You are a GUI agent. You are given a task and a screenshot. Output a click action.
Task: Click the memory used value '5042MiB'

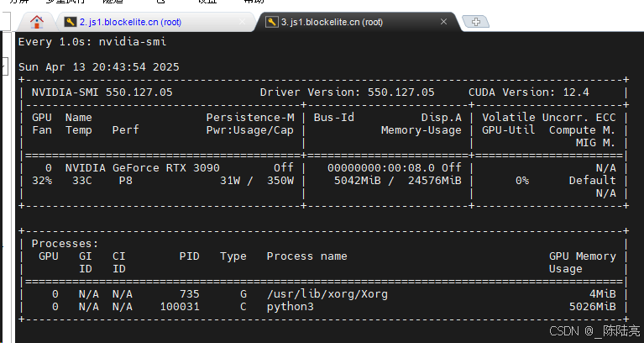pos(358,181)
